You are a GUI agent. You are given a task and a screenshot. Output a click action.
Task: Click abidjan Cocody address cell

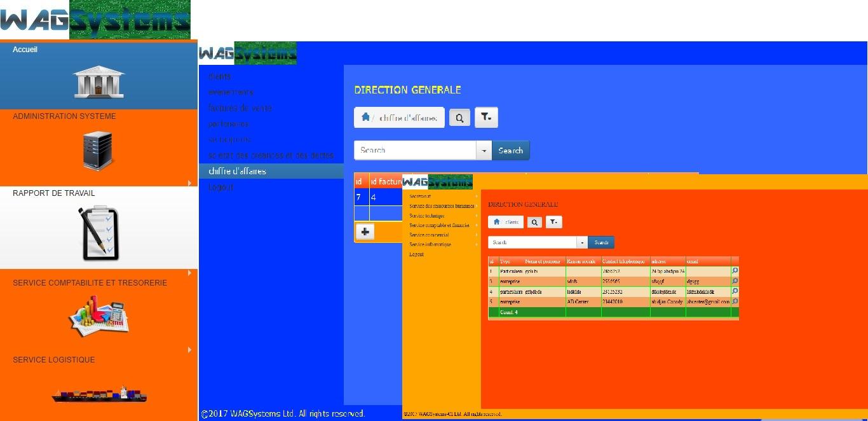click(667, 301)
